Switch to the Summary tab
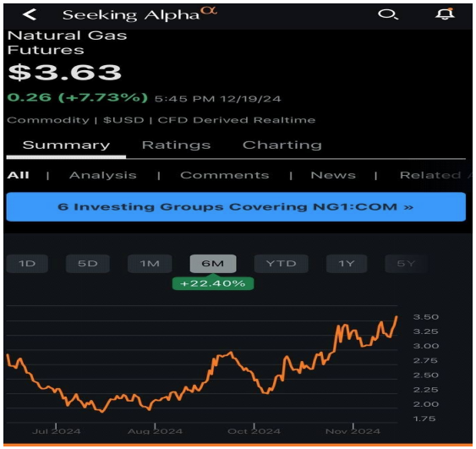This screenshot has width=476, height=449. click(x=66, y=145)
